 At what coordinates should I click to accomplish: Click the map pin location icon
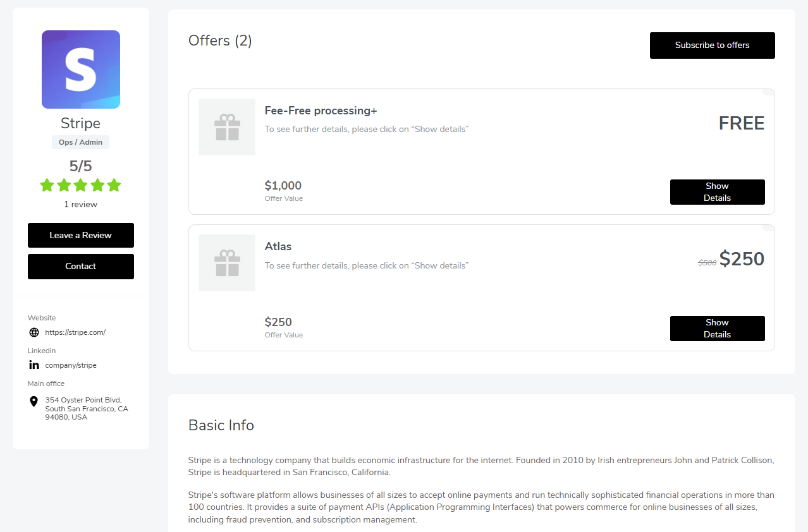[34, 402]
